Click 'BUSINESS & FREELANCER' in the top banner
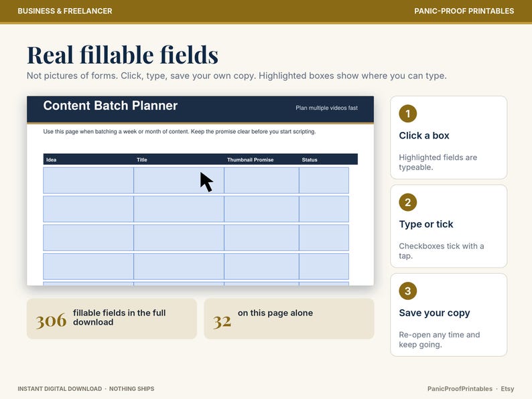 (x=65, y=11)
